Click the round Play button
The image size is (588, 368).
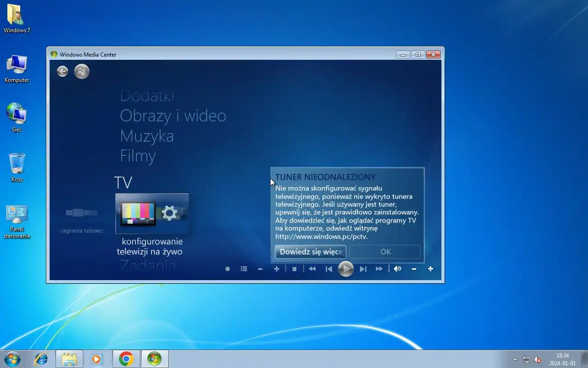[x=346, y=269]
